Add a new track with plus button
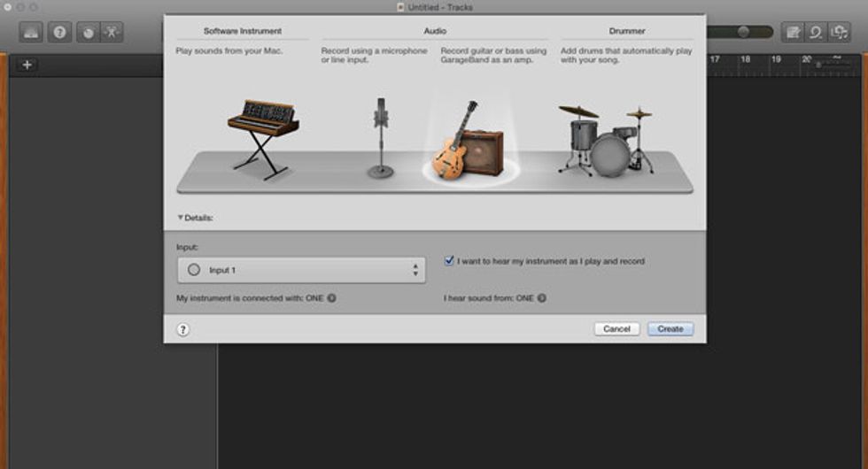Viewport: 868px width, 469px height. pos(27,65)
